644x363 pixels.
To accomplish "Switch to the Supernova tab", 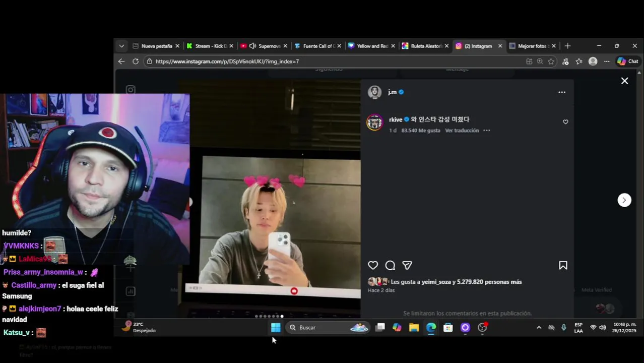I will coord(269,46).
